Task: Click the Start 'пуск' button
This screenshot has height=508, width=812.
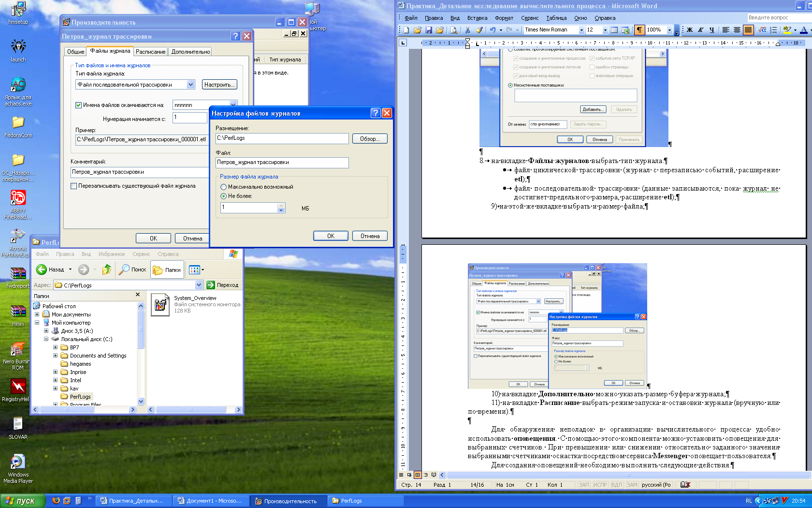Action: point(22,501)
